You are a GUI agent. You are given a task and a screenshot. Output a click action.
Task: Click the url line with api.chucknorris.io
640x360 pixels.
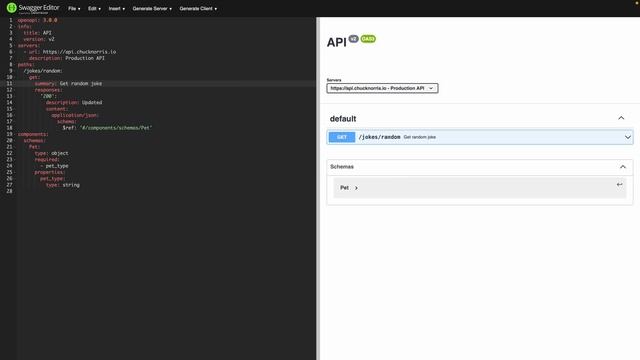[x=70, y=52]
